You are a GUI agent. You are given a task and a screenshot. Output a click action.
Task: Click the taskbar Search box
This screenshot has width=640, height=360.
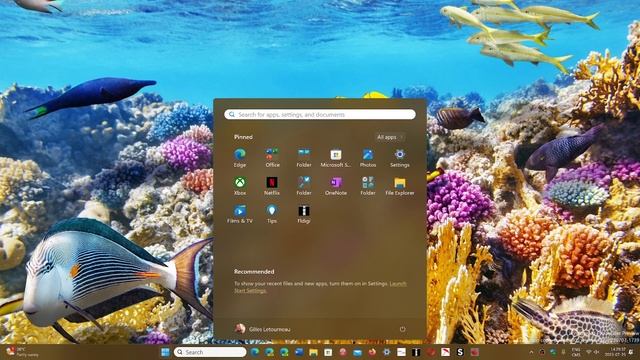click(x=210, y=352)
